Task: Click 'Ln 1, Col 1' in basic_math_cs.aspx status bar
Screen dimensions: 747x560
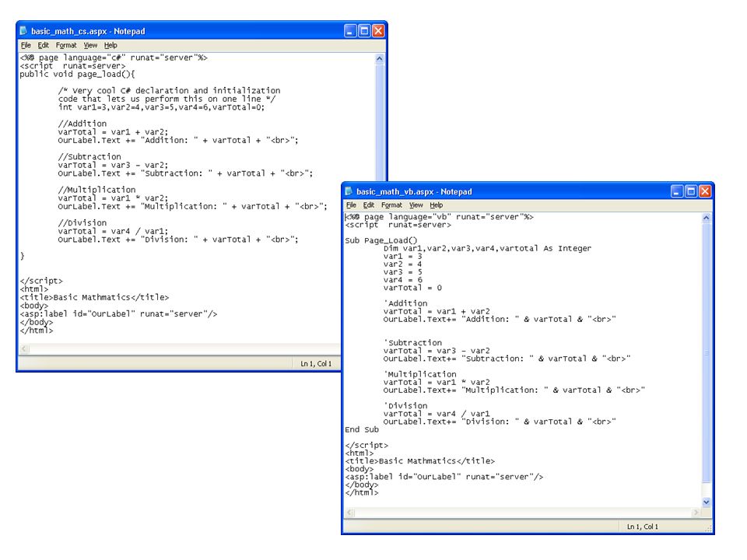Action: click(316, 363)
